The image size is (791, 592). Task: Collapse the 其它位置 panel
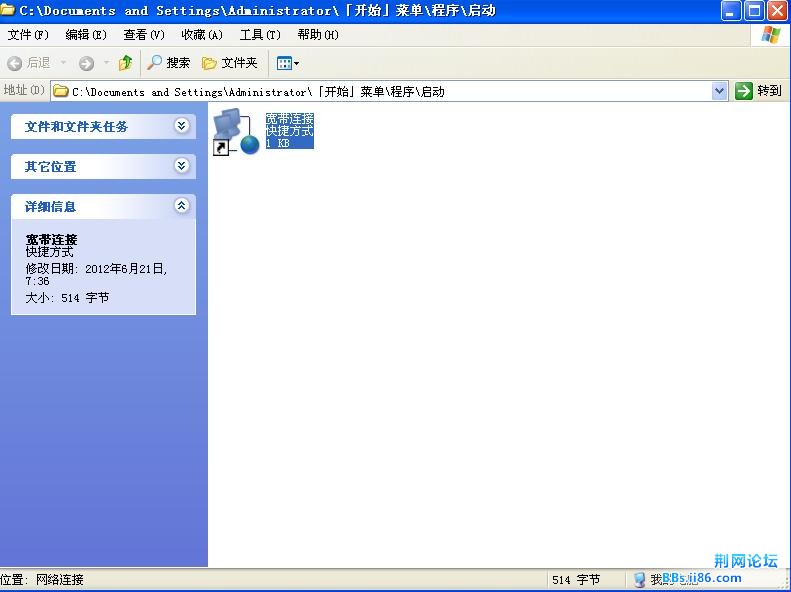coord(181,166)
